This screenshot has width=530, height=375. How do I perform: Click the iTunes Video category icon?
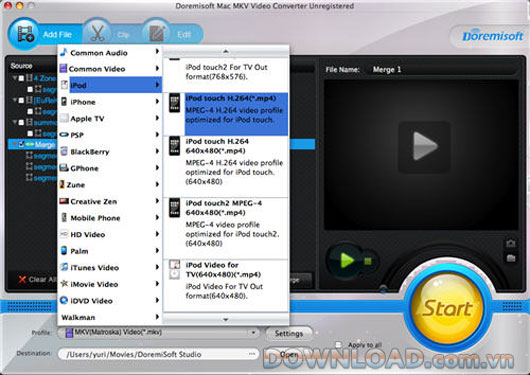pos(64,267)
